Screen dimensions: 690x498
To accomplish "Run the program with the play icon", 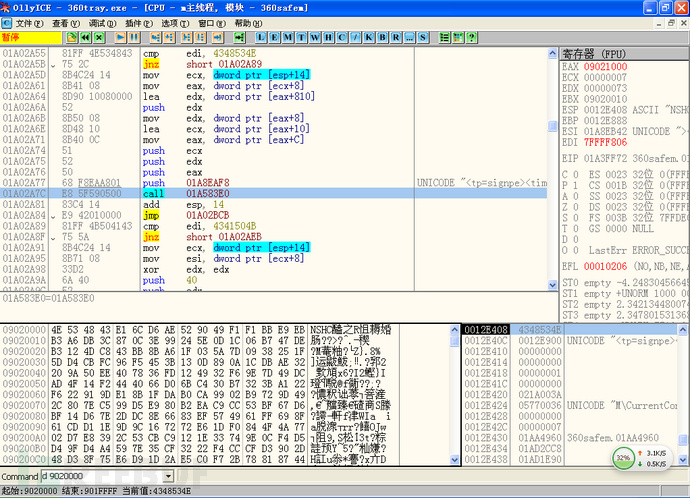I will click(120, 37).
